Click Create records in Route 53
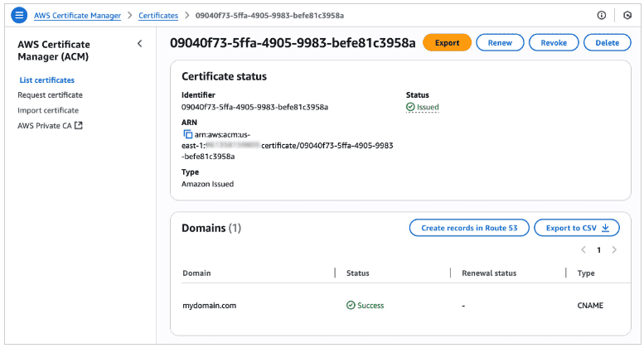Screen dimensions: 644x348 [469, 228]
